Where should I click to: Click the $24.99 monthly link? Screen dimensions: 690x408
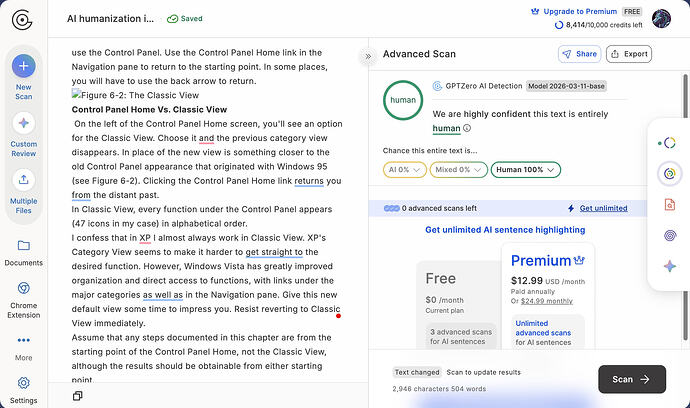(x=547, y=301)
